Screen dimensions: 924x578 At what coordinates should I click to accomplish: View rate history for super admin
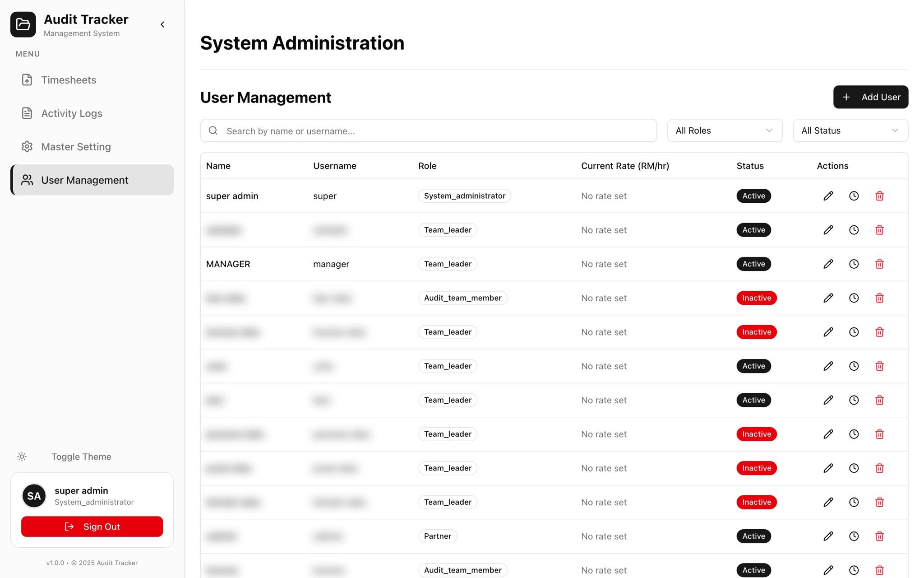854,196
